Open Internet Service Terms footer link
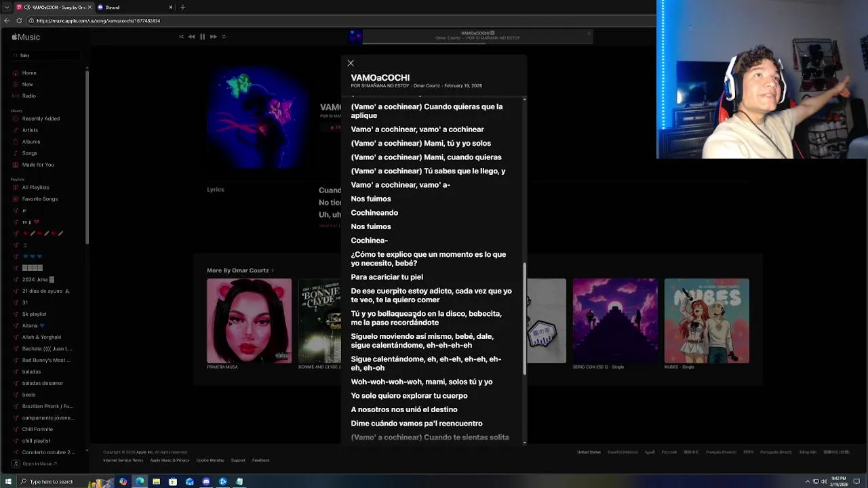The image size is (868, 488). pos(123,460)
